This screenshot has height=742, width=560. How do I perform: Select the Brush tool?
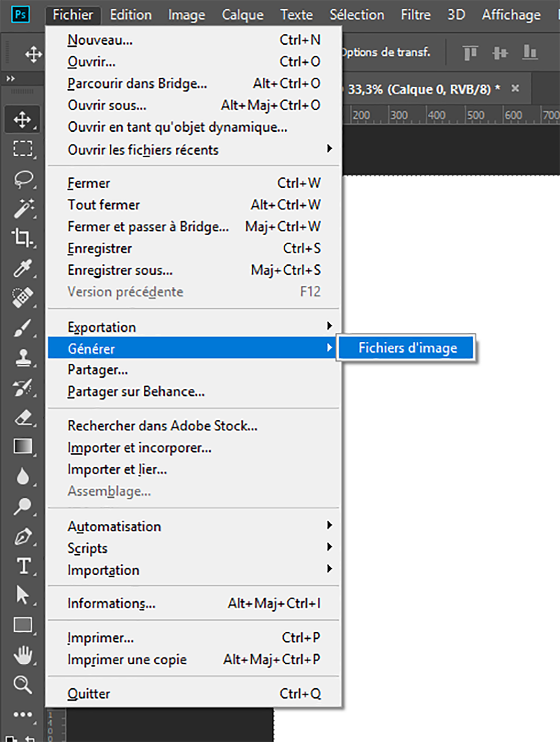[x=22, y=329]
